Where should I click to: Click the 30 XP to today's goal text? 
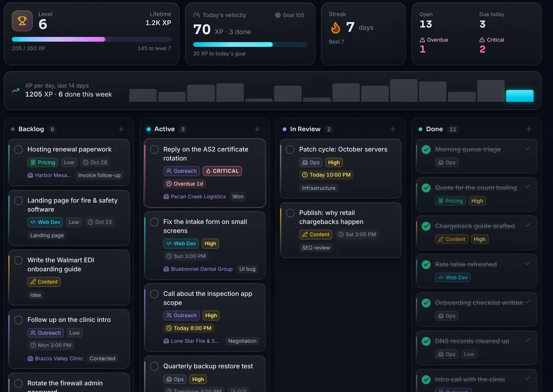(219, 54)
